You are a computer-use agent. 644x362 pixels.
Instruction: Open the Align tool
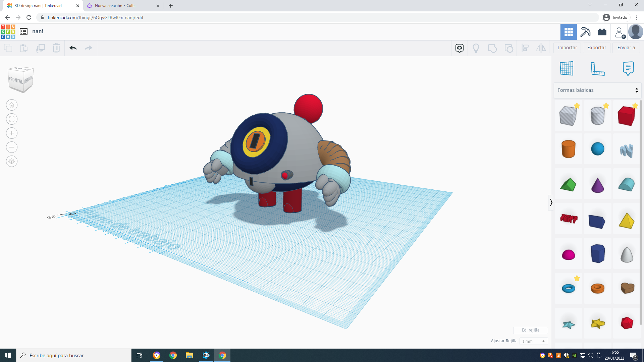pyautogui.click(x=525, y=48)
